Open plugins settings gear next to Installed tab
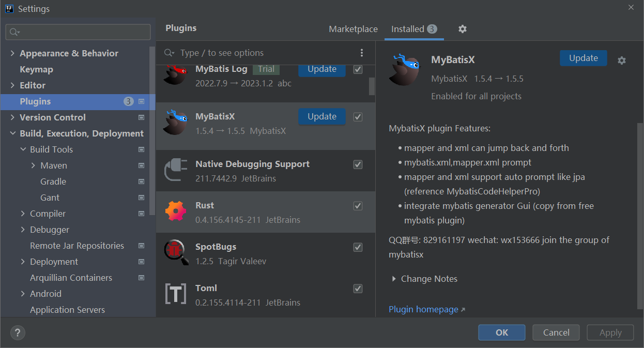The image size is (644, 348). 463,29
